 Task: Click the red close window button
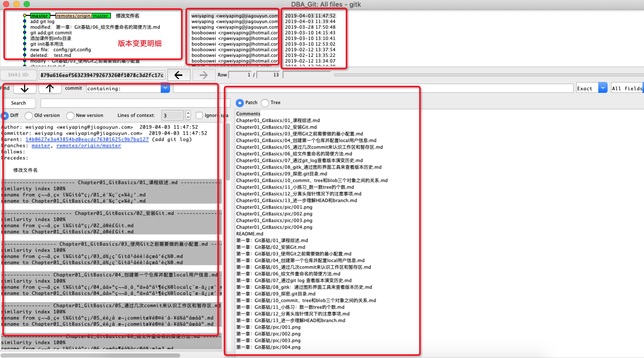pos(6,4)
